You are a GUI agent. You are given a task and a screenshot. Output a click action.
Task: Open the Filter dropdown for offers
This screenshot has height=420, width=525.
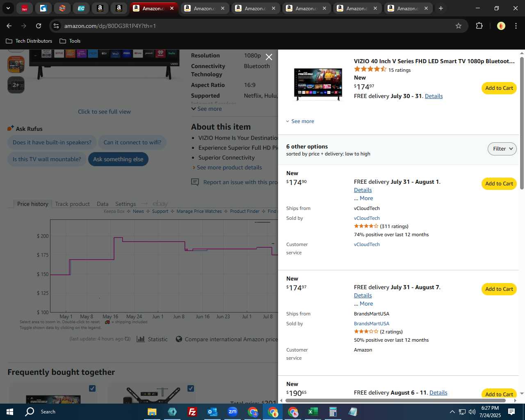(502, 149)
